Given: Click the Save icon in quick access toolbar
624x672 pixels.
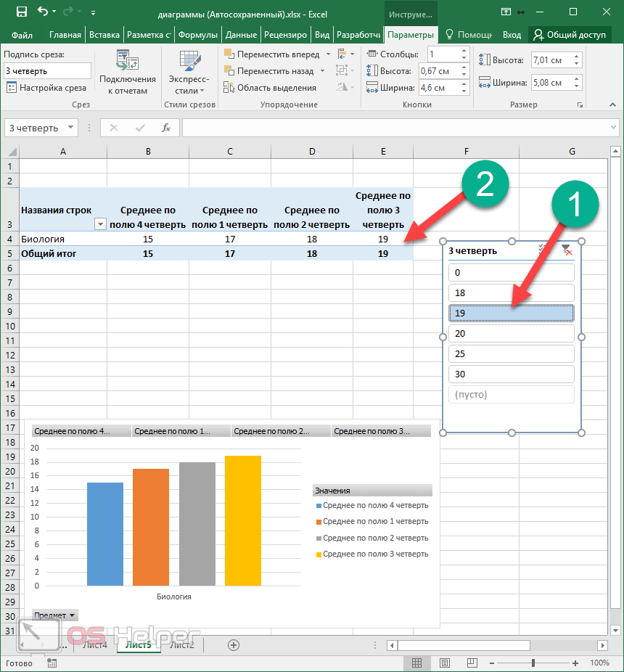Looking at the screenshot, I should tap(21, 12).
